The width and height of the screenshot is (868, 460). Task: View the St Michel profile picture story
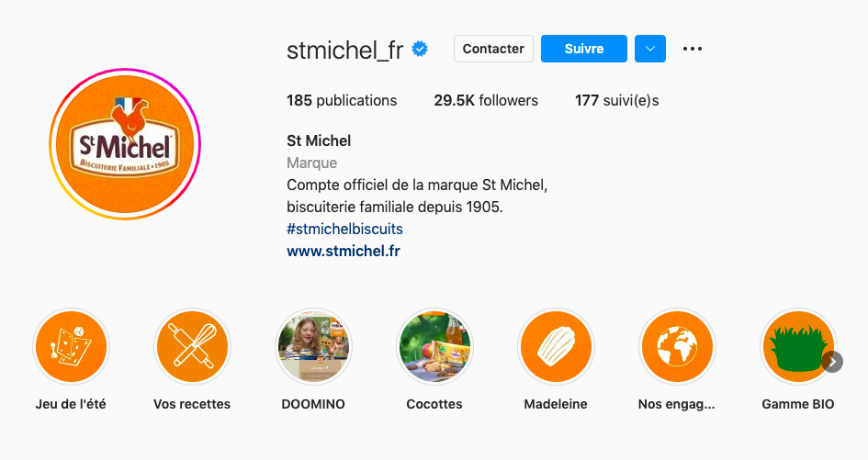click(125, 144)
